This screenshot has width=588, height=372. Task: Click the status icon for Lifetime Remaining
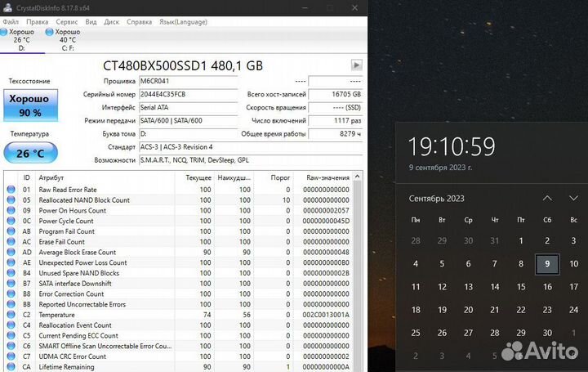[x=11, y=367]
